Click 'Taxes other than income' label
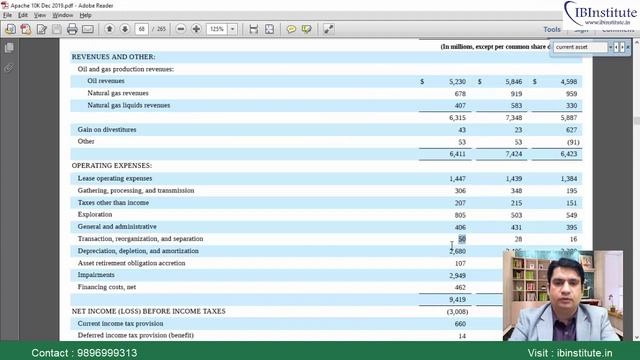Viewport: 640px width, 360px height. pyautogui.click(x=113, y=202)
